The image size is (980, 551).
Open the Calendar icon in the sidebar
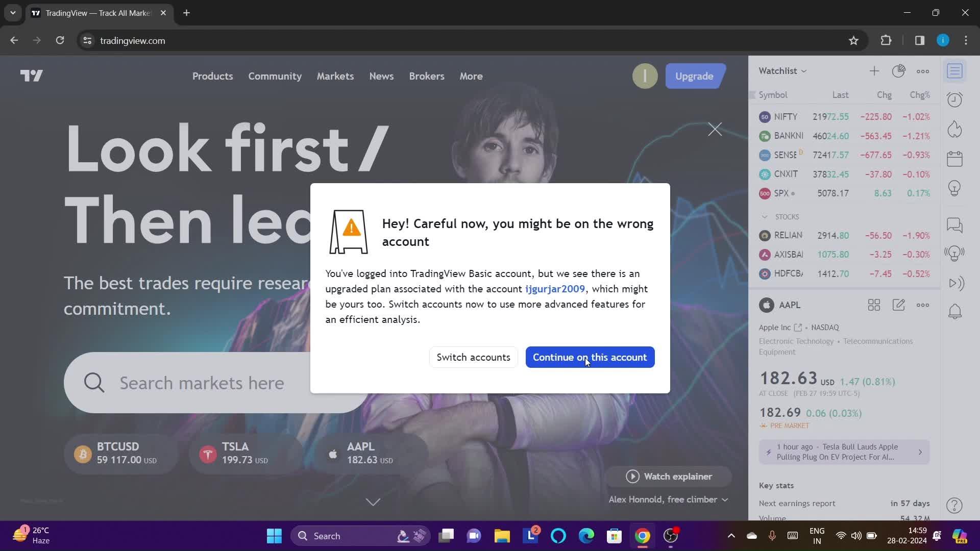[x=954, y=159]
